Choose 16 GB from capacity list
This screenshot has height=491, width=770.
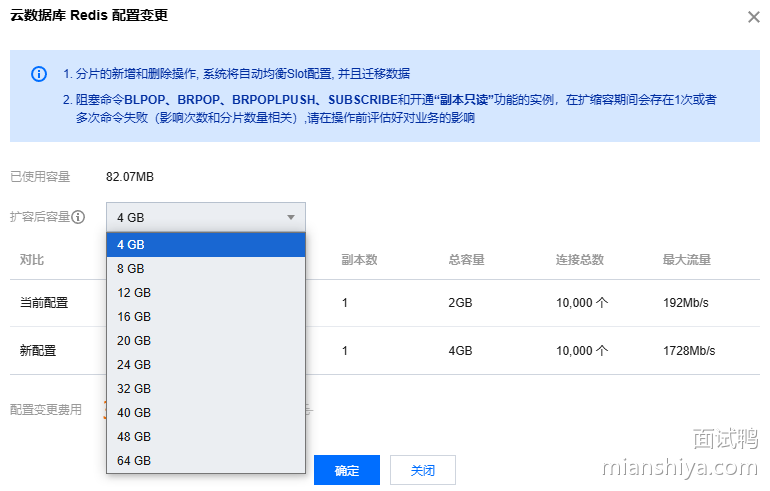coord(205,317)
